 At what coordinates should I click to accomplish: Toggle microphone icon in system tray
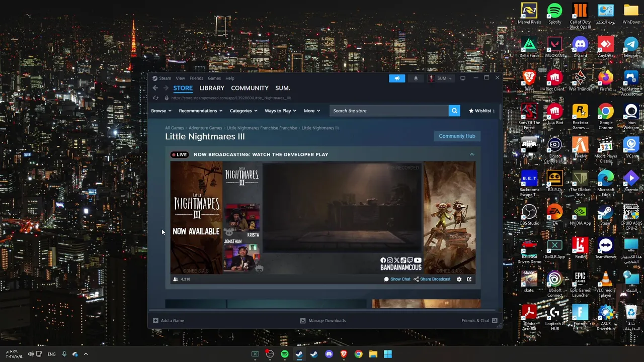[64, 354]
